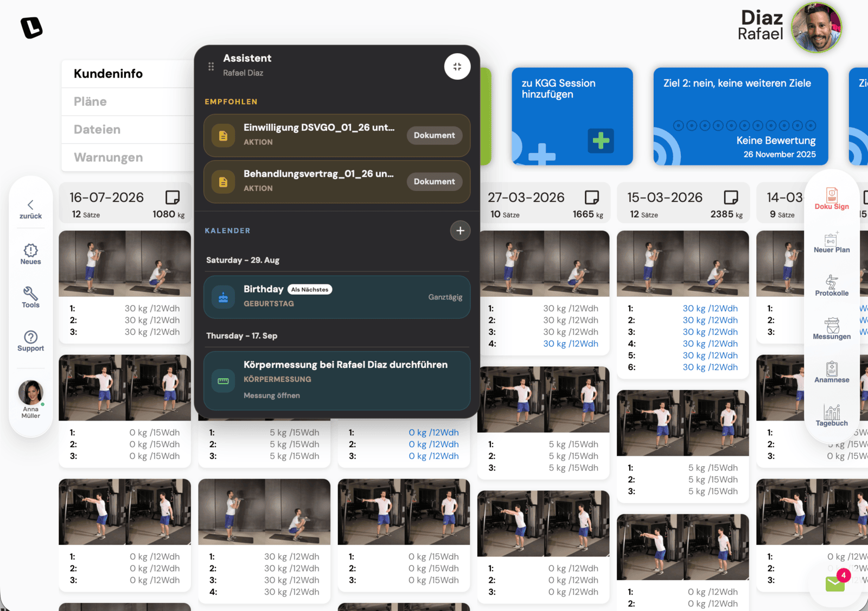Open the squat thumbnail under 15-03-2026
The width and height of the screenshot is (868, 611).
(683, 264)
